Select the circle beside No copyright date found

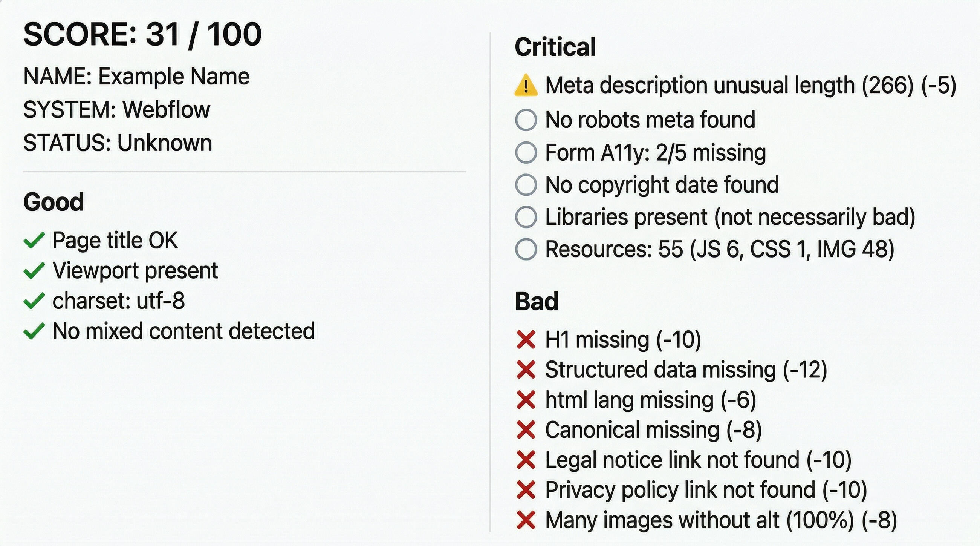(526, 185)
